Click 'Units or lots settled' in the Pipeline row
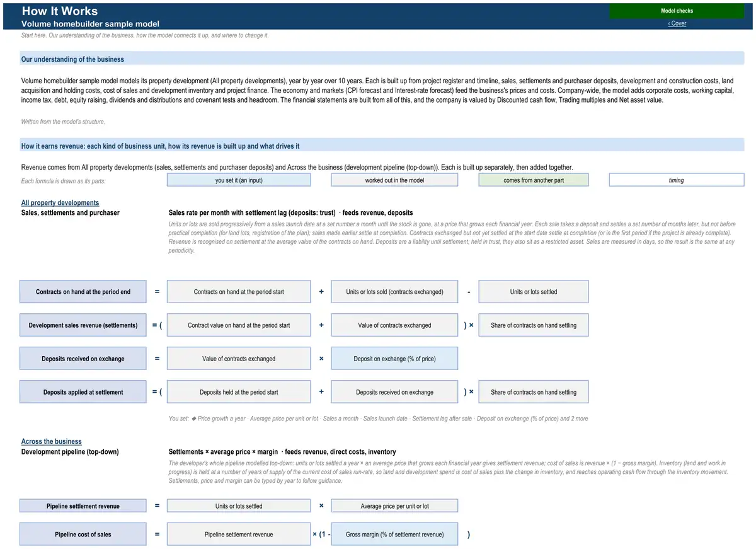756x549 pixels. click(239, 506)
